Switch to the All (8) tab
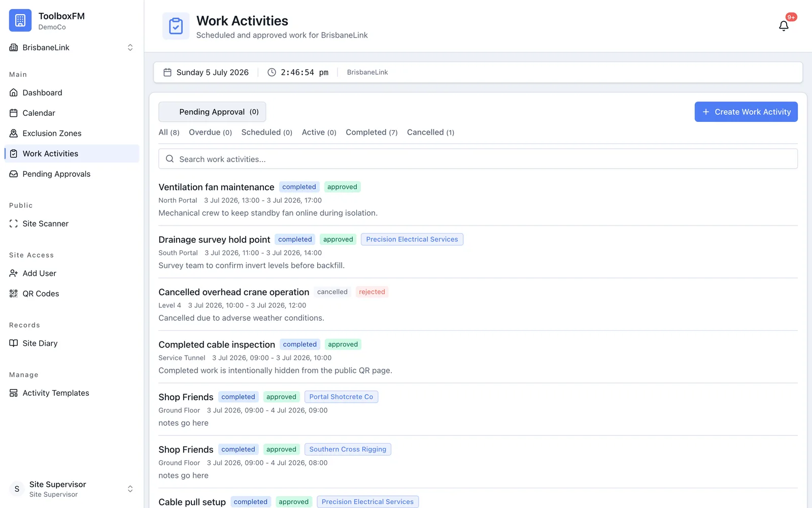This screenshot has width=812, height=508. (x=169, y=132)
